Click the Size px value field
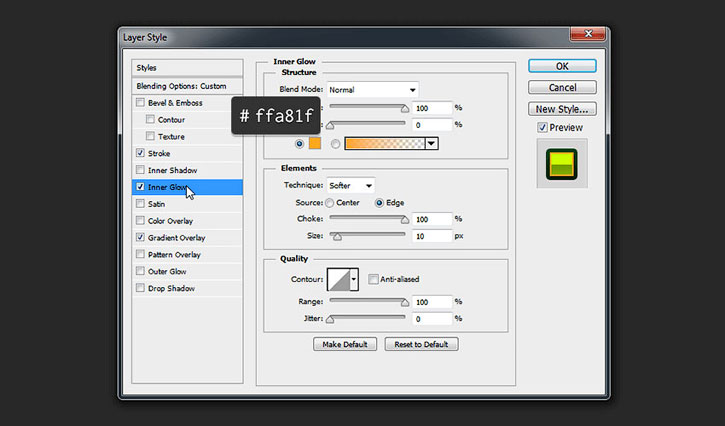 pyautogui.click(x=432, y=236)
